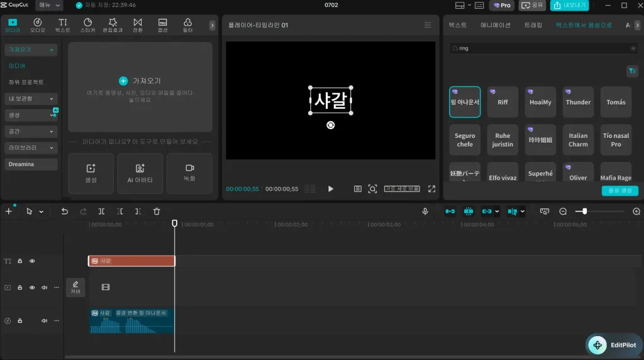644x360 pixels.
Task: Mute the audio track speaker icon
Action: 44,320
